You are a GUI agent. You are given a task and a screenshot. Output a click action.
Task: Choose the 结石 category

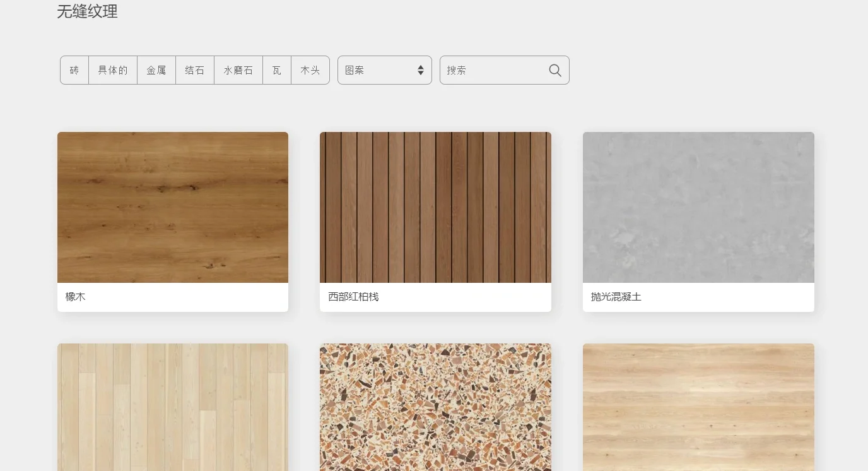point(195,70)
